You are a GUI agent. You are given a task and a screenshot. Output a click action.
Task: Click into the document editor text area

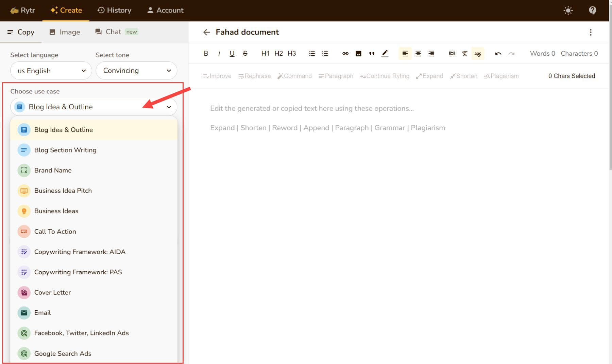pyautogui.click(x=398, y=204)
